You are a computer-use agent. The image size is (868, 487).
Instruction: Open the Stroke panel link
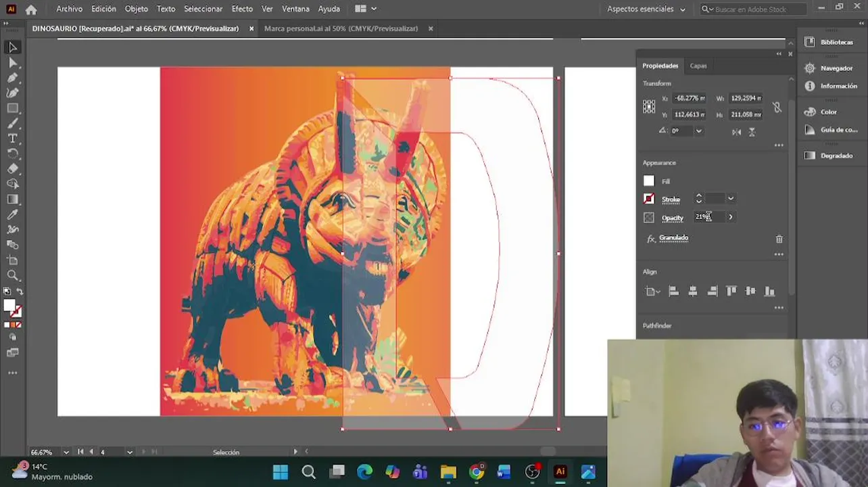671,200
